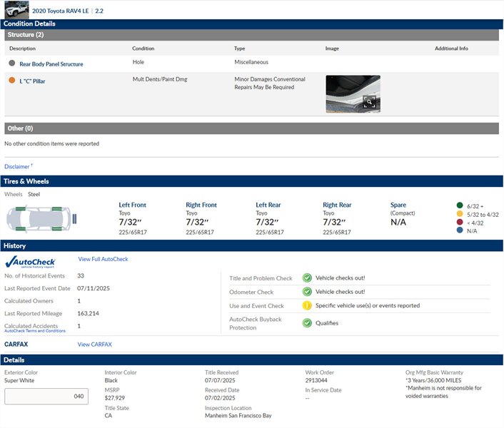Image resolution: width=504 pixels, height=428 pixels.
Task: Select the MSRP value $27,929
Action: click(115, 398)
